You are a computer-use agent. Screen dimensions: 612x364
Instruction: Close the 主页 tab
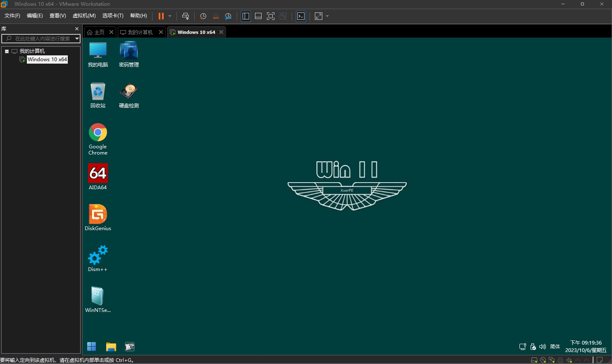point(111,32)
